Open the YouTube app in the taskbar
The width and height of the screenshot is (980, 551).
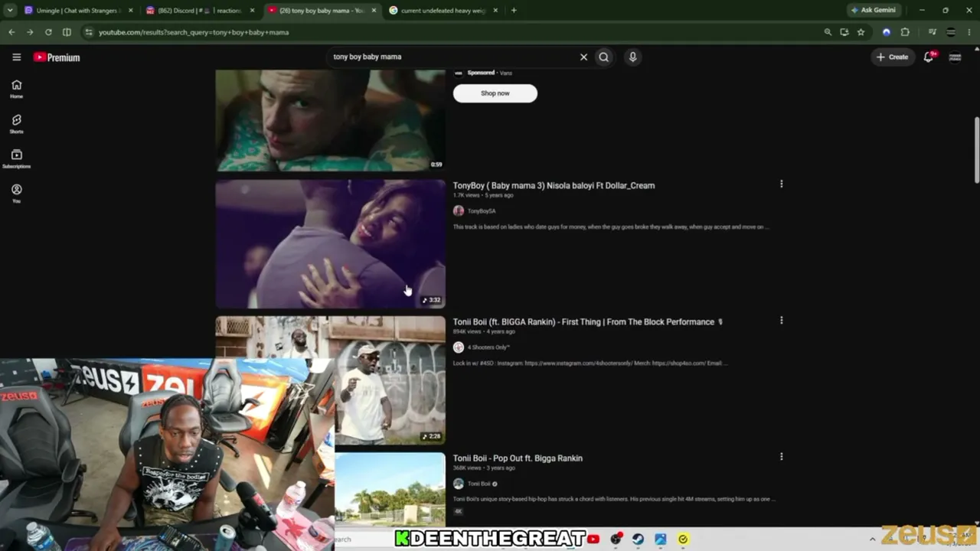click(x=593, y=540)
